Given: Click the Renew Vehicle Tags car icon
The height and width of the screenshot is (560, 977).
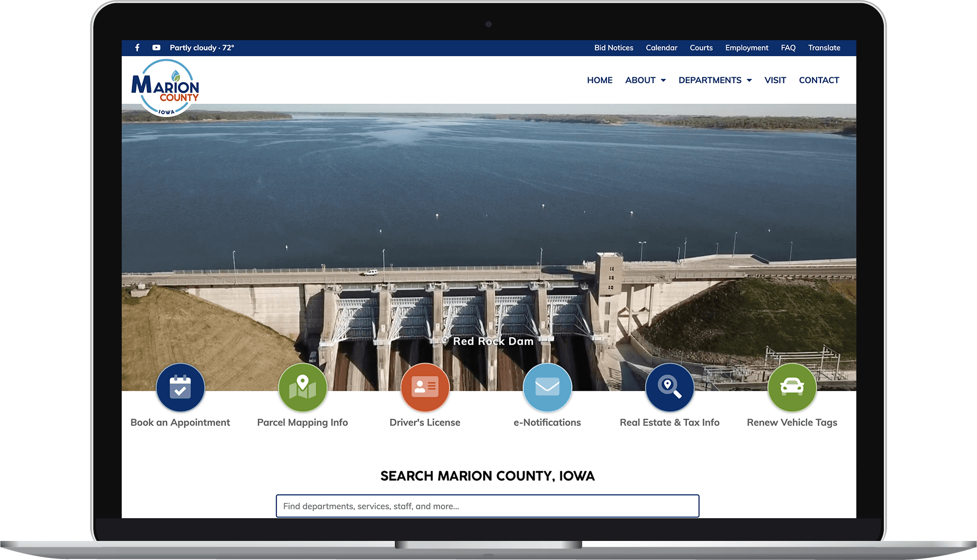Looking at the screenshot, I should pos(792,387).
